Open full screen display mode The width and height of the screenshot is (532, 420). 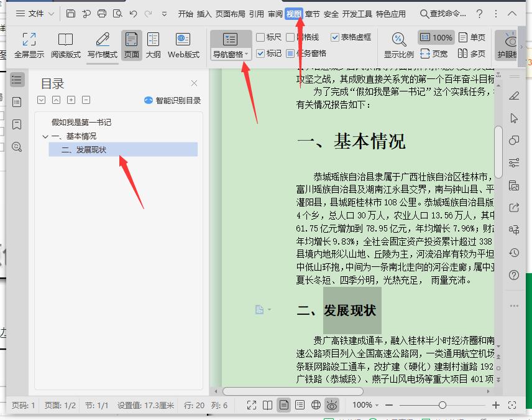point(29,45)
